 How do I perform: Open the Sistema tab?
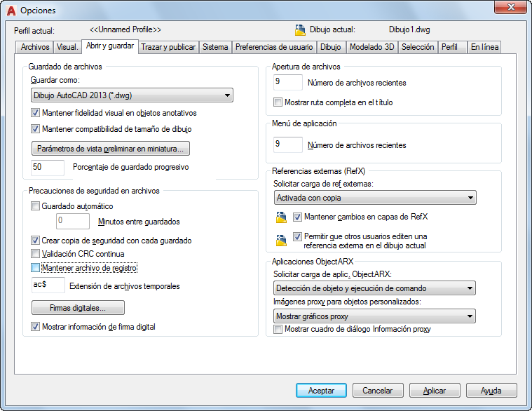click(x=215, y=47)
